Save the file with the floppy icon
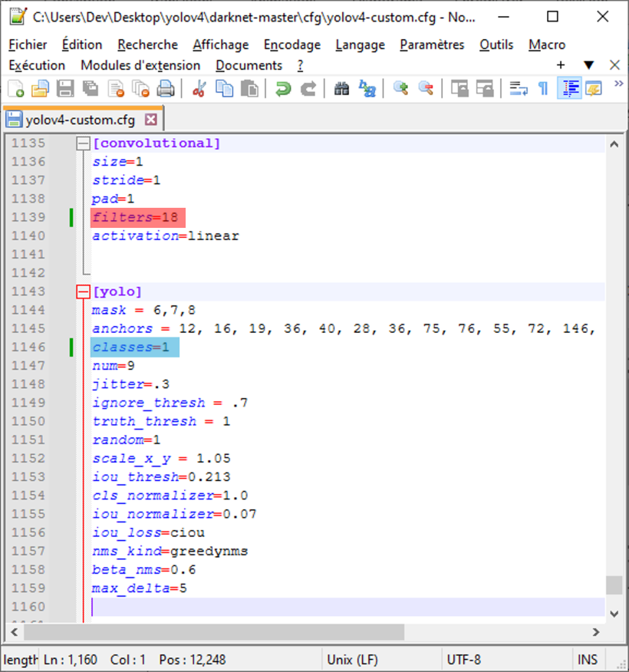The width and height of the screenshot is (629, 672). [x=65, y=89]
